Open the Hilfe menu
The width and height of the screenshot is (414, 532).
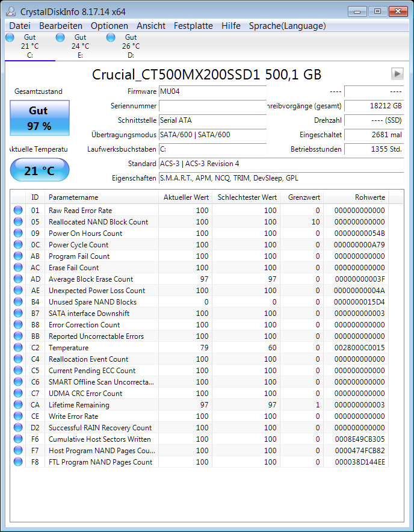[231, 26]
